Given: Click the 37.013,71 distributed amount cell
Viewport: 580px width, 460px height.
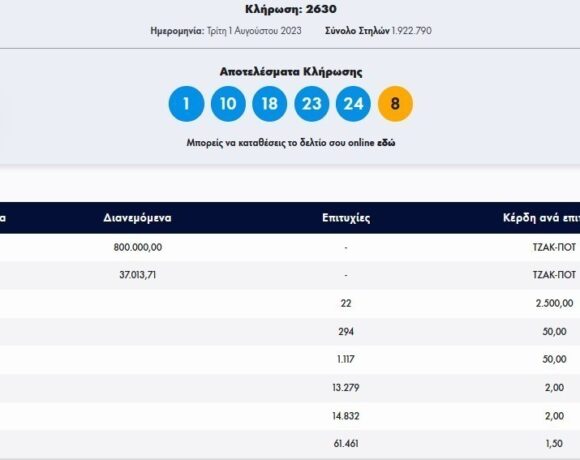Looking at the screenshot, I should coord(138,275).
